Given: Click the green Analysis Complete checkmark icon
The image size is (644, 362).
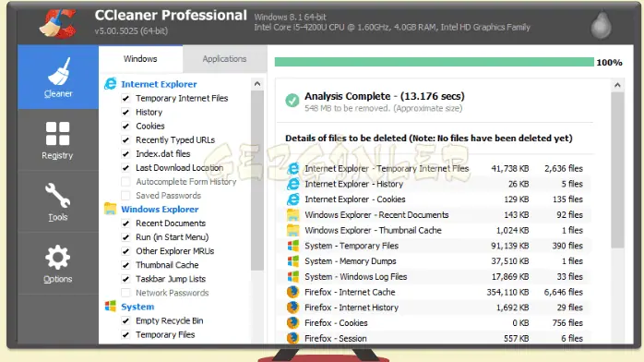Looking at the screenshot, I should pos(292,100).
